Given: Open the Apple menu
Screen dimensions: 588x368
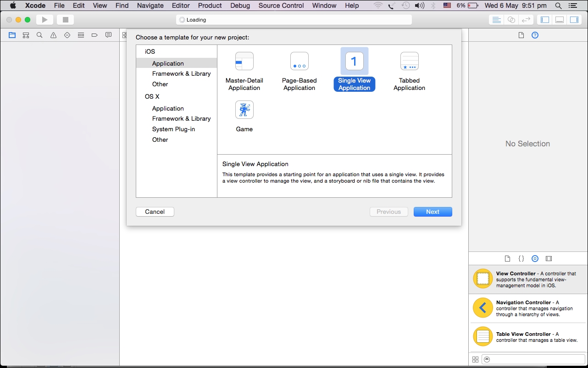Looking at the screenshot, I should [12, 6].
